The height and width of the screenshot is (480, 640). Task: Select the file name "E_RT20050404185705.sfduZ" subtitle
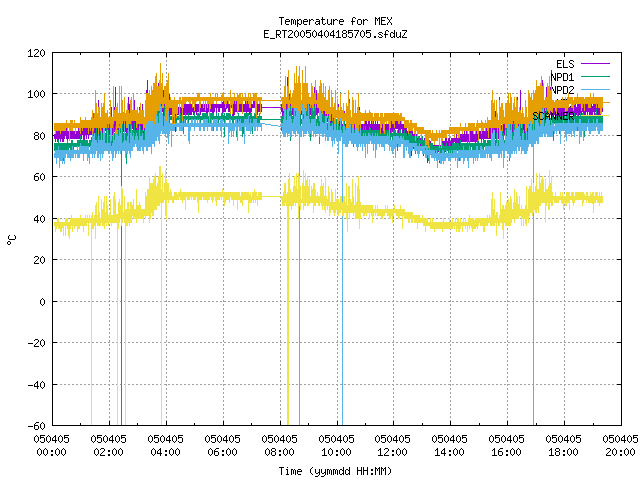pos(335,34)
